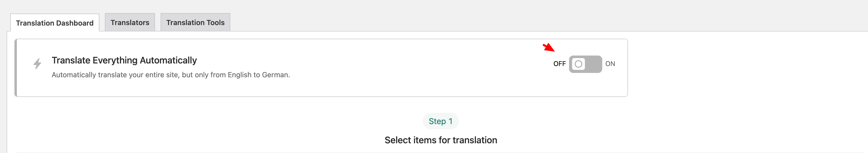Click the green Step 1 badge

(x=440, y=121)
